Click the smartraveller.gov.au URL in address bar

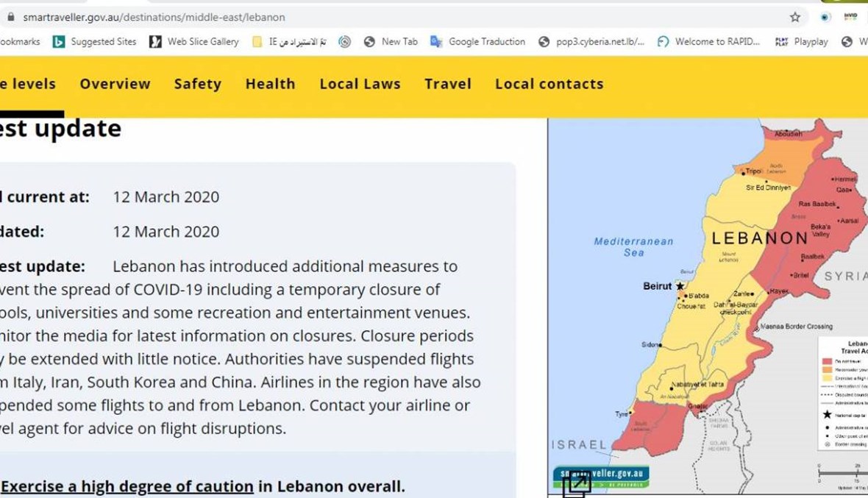click(154, 17)
